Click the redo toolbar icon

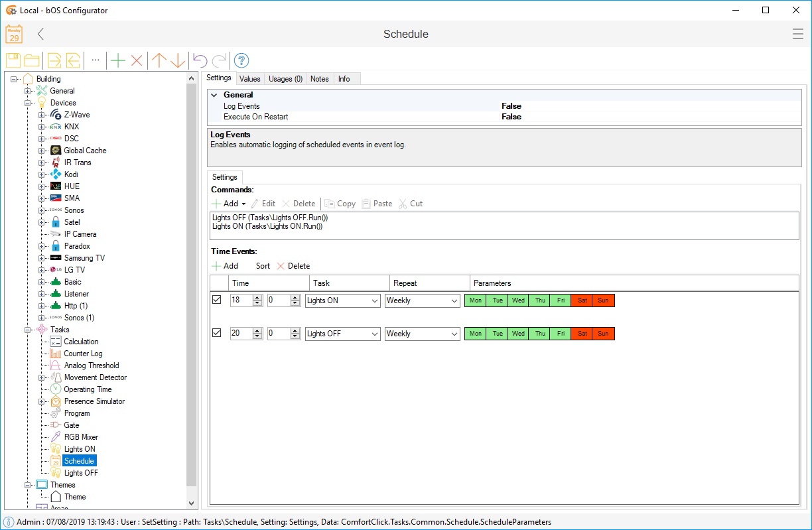(219, 60)
